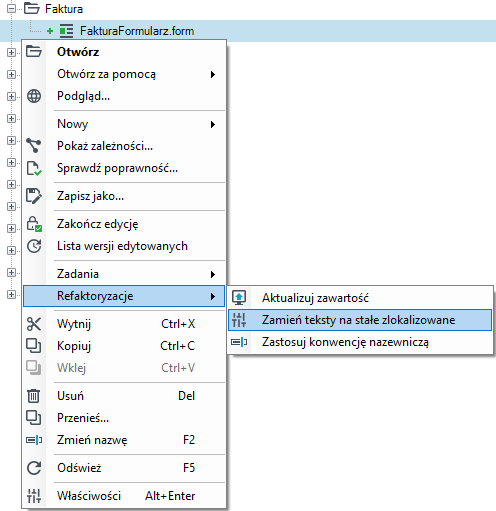Click the history clock icon for Lista wersji edytowanych
Screen dimensions: 496x511
click(34, 246)
